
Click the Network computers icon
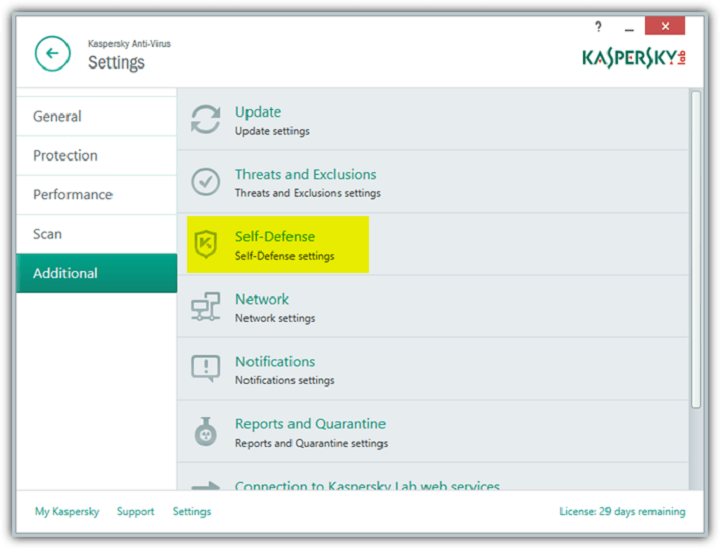[205, 306]
